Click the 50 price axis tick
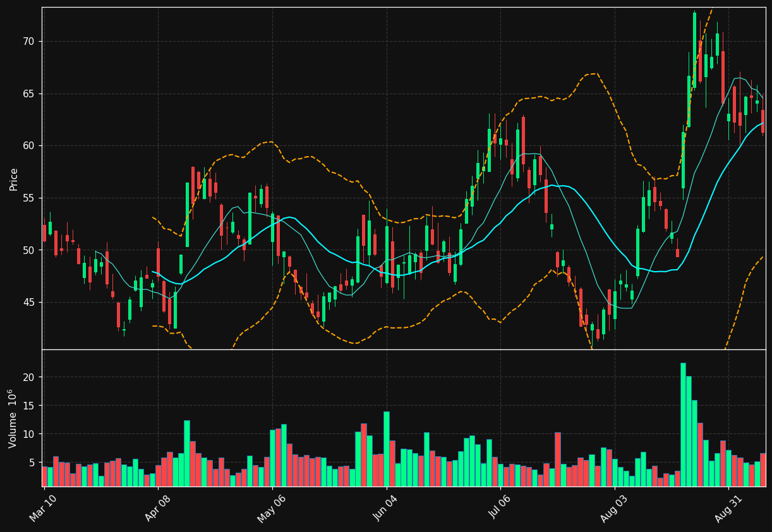 point(28,250)
